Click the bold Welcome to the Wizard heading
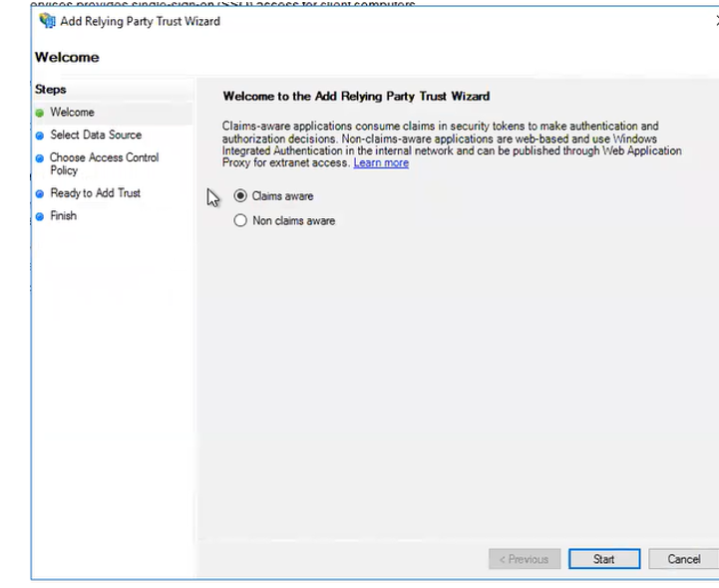This screenshot has height=588, width=719. tap(356, 97)
